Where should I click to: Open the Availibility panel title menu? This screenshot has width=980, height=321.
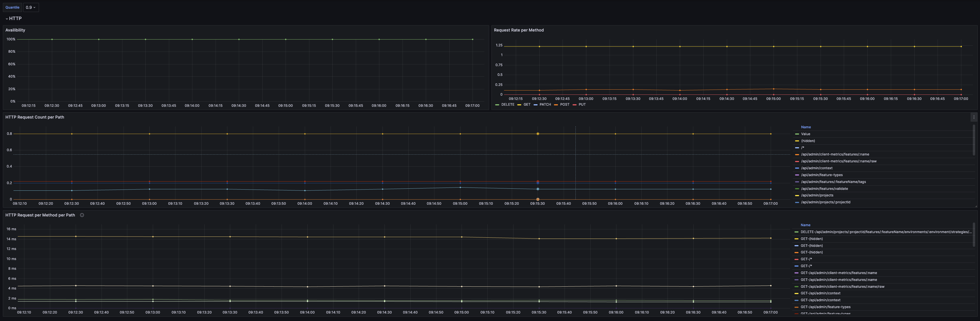pyautogui.click(x=15, y=30)
